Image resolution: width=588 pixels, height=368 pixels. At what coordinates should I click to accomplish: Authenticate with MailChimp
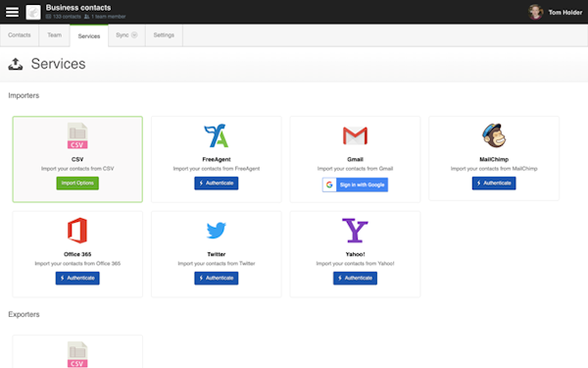click(x=494, y=184)
